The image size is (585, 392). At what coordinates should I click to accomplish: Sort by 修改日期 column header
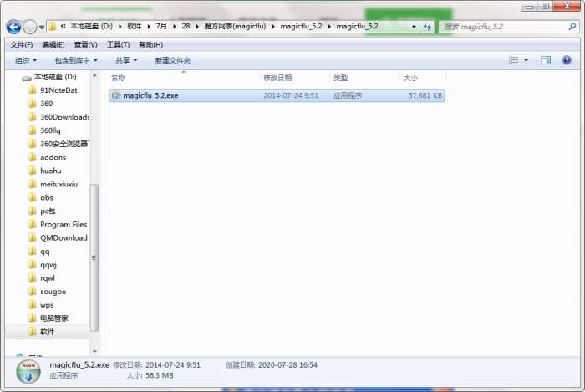(x=277, y=78)
